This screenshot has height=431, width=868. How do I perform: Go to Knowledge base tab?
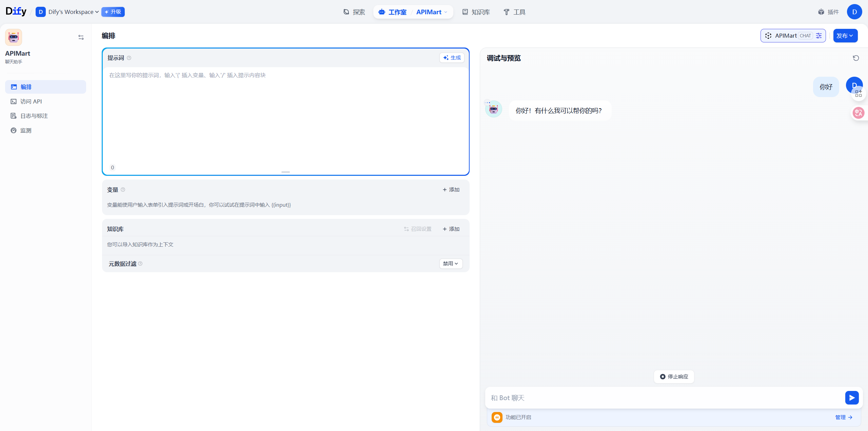click(x=476, y=12)
